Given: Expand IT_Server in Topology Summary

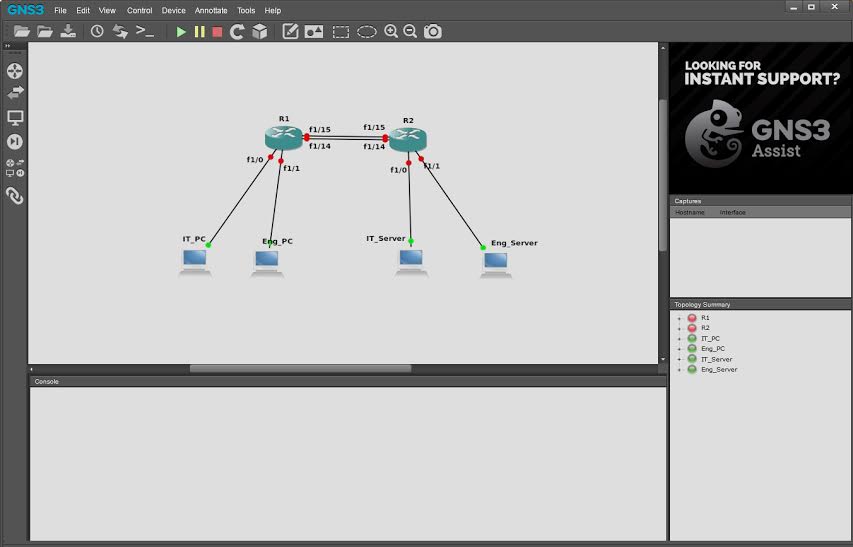Looking at the screenshot, I should click(x=679, y=359).
